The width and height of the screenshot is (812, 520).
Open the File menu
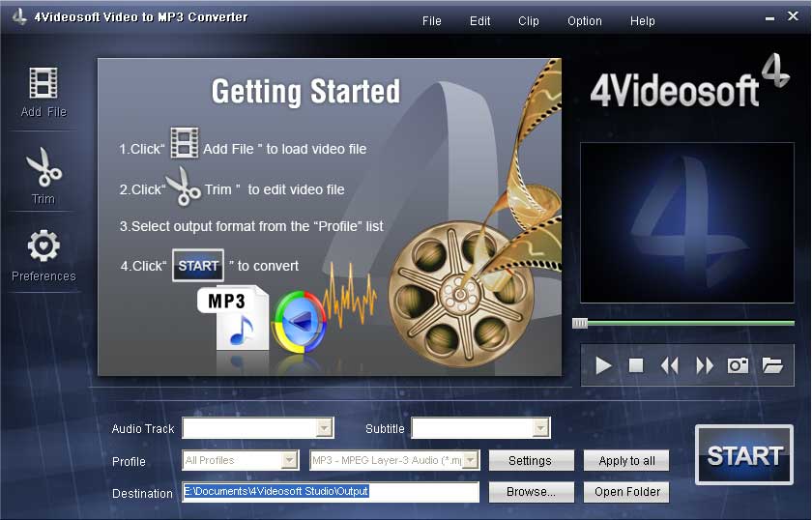coord(432,21)
